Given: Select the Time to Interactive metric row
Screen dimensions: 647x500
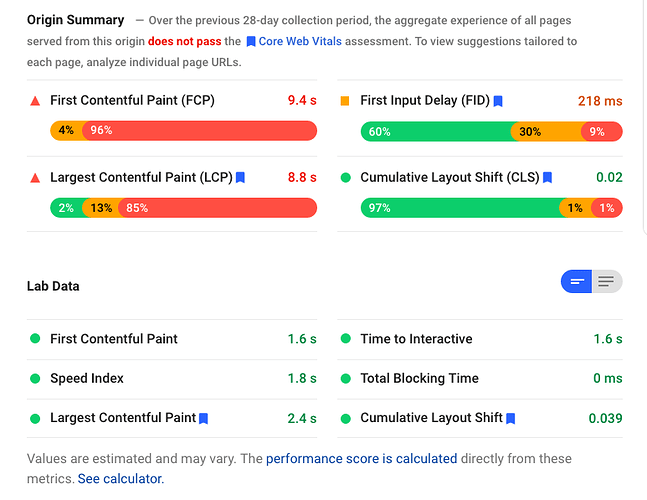Looking at the screenshot, I should click(480, 339).
